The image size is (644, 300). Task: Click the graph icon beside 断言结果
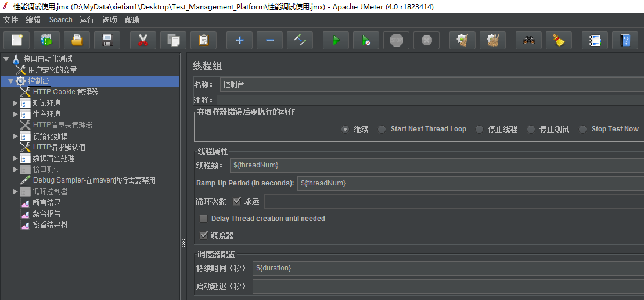(26, 202)
